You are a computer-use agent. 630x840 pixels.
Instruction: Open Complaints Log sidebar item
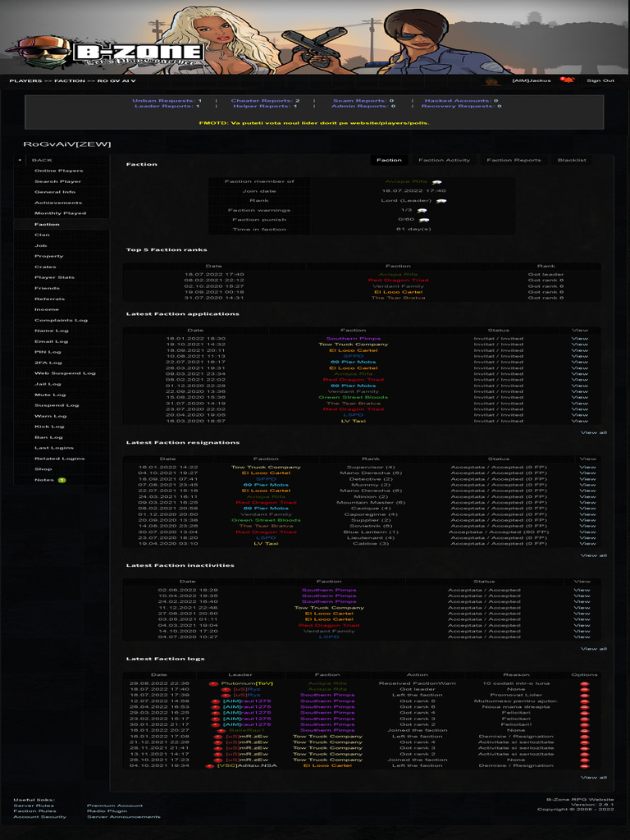[x=61, y=321]
